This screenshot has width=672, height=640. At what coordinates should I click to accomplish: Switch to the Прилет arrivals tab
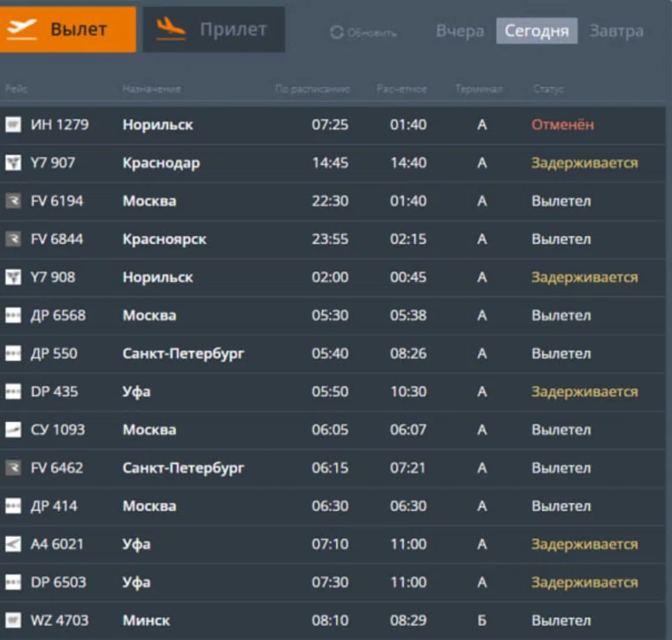(214, 29)
